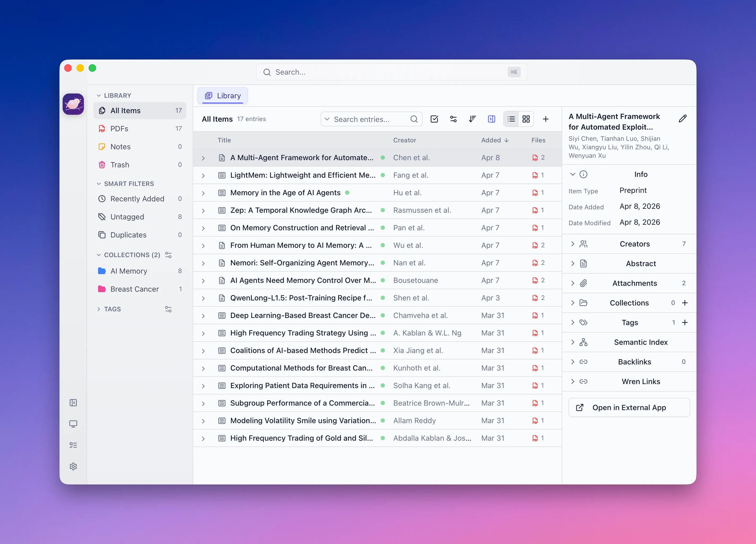
Task: Click the Bousetouane creator cell
Action: tap(415, 280)
